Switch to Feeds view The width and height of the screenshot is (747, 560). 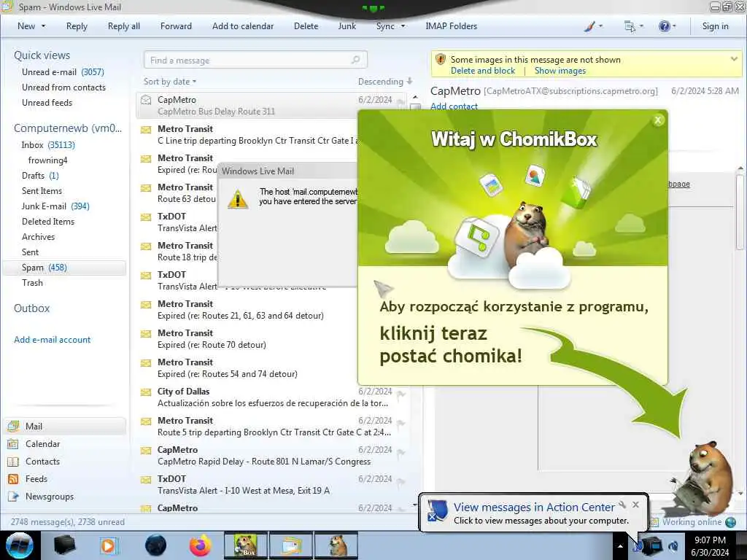[36, 478]
